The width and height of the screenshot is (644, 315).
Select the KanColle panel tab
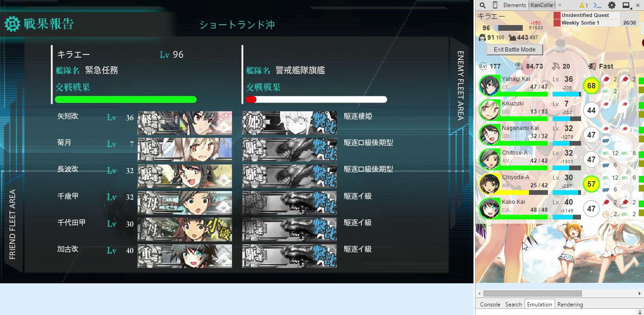pyautogui.click(x=542, y=5)
